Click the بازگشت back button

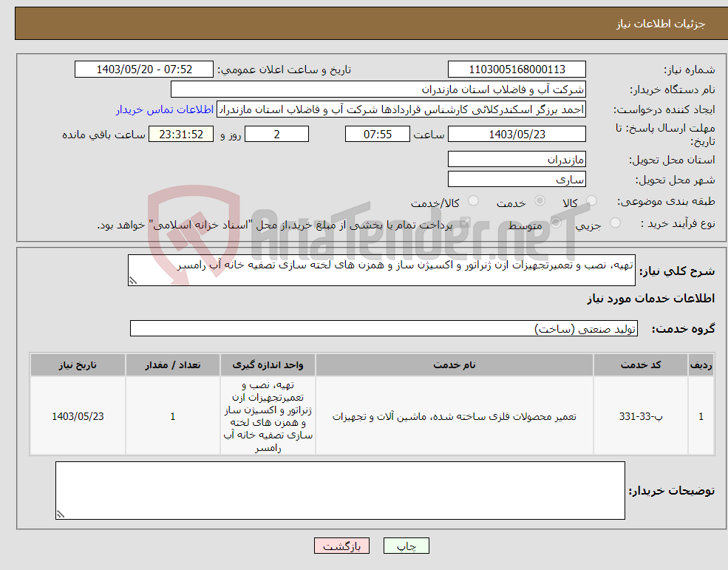click(x=341, y=546)
